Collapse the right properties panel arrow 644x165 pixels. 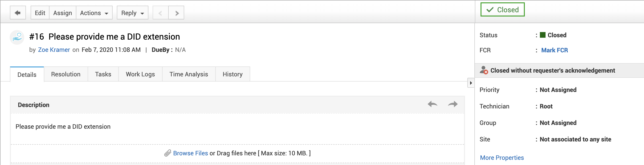[x=471, y=83]
